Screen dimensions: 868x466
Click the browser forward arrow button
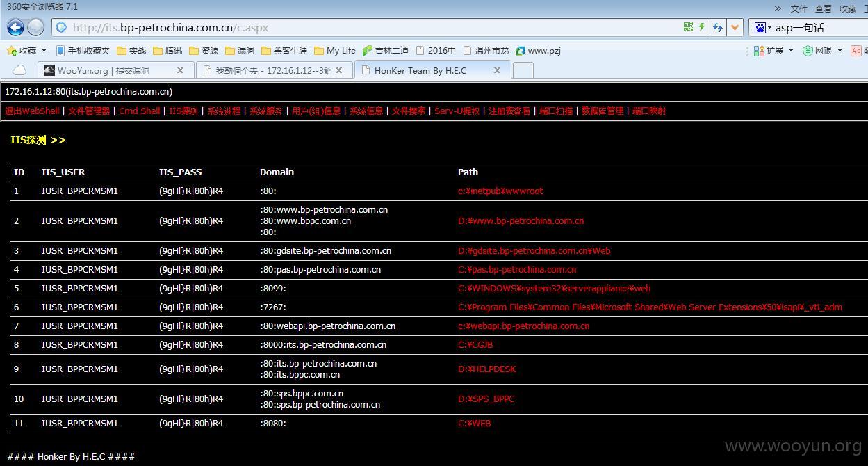[x=36, y=27]
